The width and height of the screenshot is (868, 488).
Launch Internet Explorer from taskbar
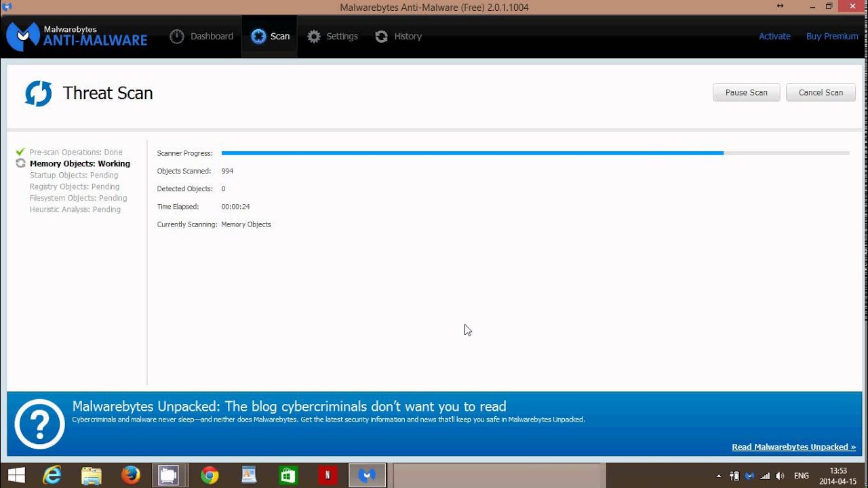pos(52,475)
